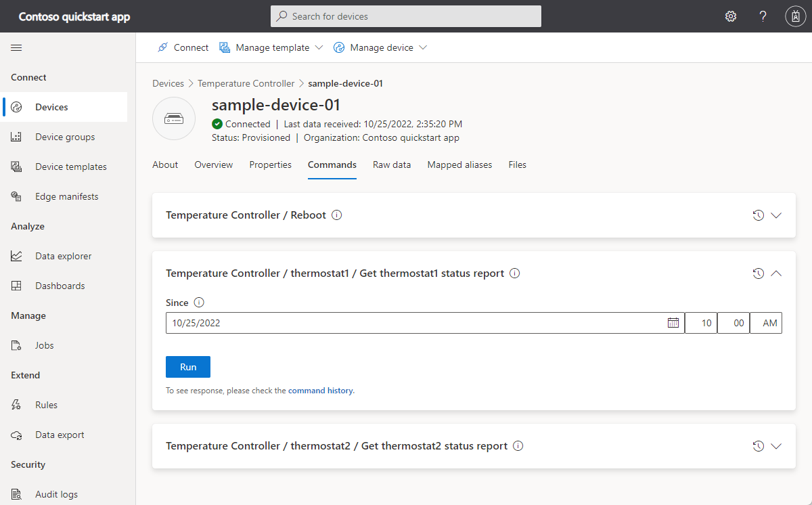
Task: Open the help question mark icon
Action: pyautogui.click(x=763, y=16)
